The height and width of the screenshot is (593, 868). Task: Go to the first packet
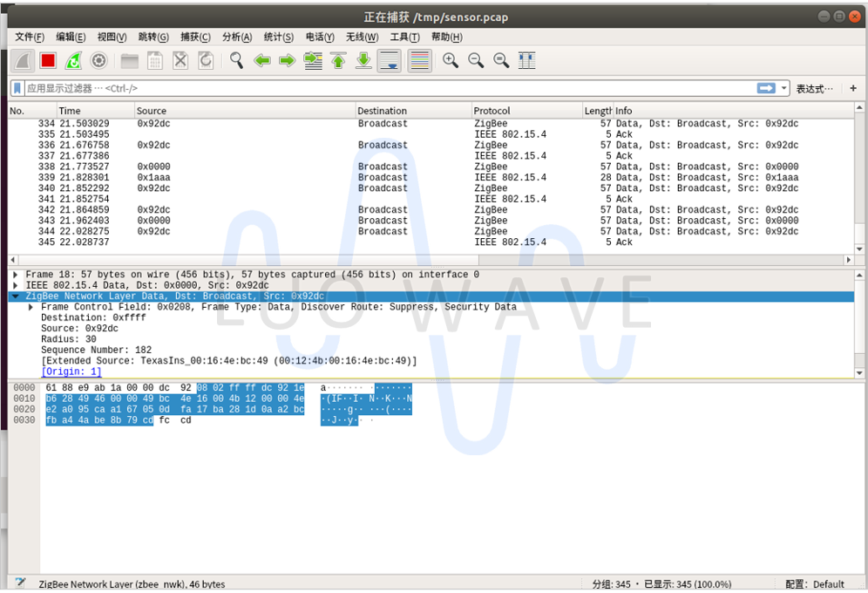[338, 60]
